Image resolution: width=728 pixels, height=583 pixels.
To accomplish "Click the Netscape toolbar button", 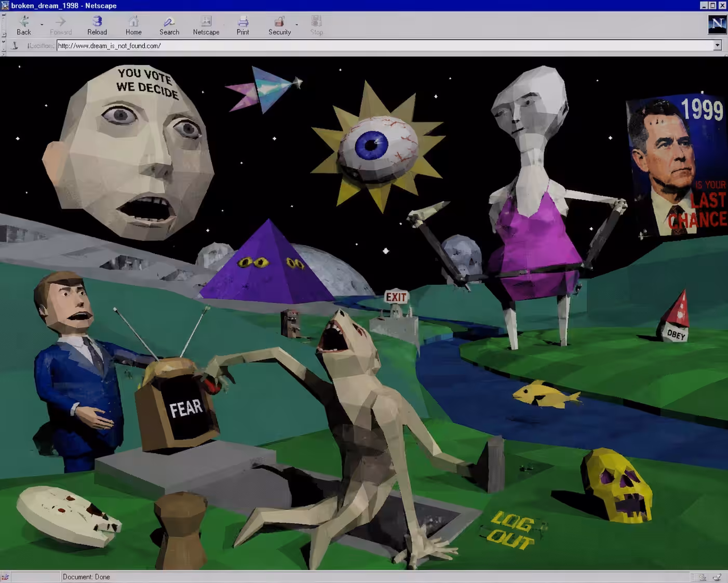I will 206,25.
